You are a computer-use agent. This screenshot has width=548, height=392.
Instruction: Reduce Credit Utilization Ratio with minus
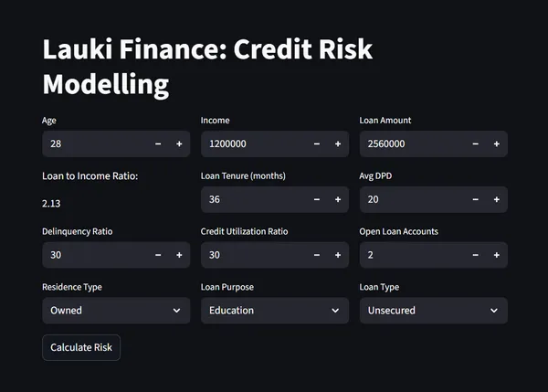[317, 255]
